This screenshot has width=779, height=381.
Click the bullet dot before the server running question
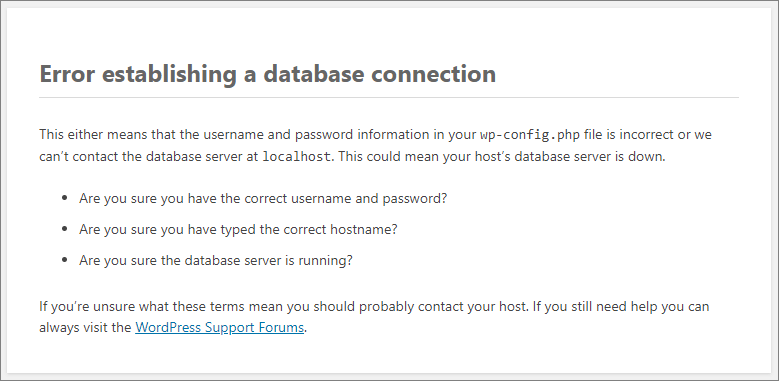pos(64,260)
